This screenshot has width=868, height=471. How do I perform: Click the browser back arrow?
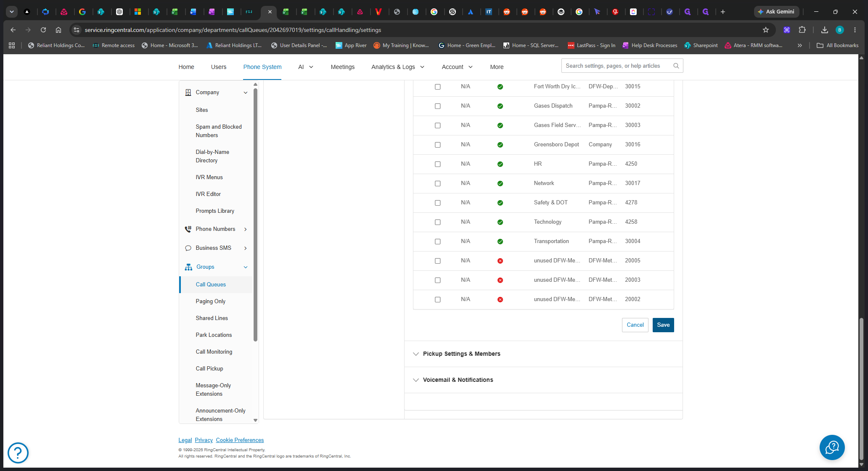point(13,30)
